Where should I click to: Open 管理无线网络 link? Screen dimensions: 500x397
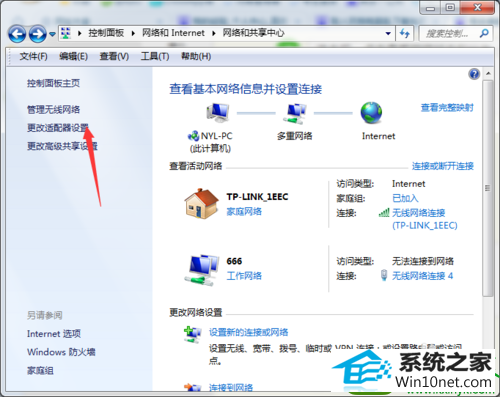click(x=53, y=109)
